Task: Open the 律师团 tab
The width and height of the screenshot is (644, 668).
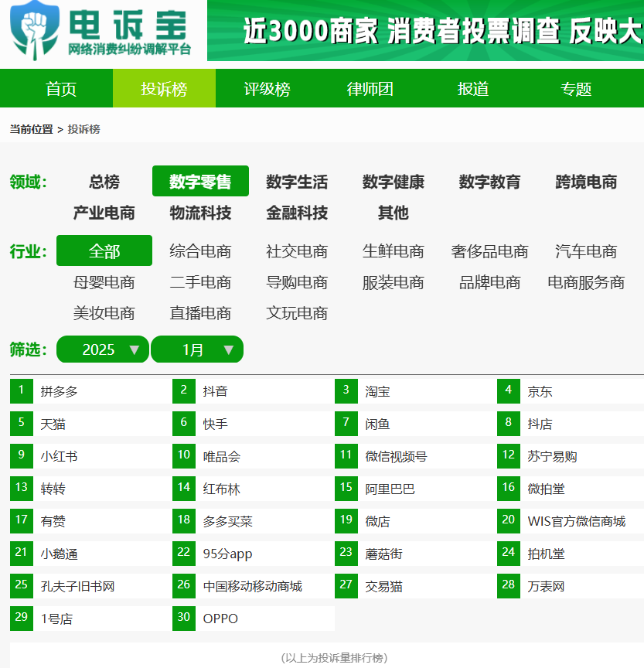Action: 370,89
